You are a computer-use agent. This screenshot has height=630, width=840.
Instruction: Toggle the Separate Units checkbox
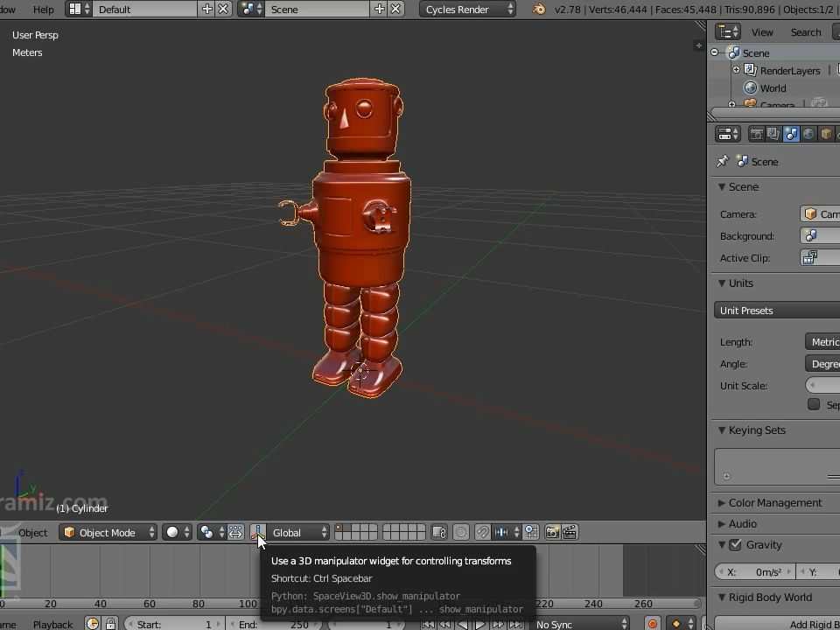click(814, 404)
